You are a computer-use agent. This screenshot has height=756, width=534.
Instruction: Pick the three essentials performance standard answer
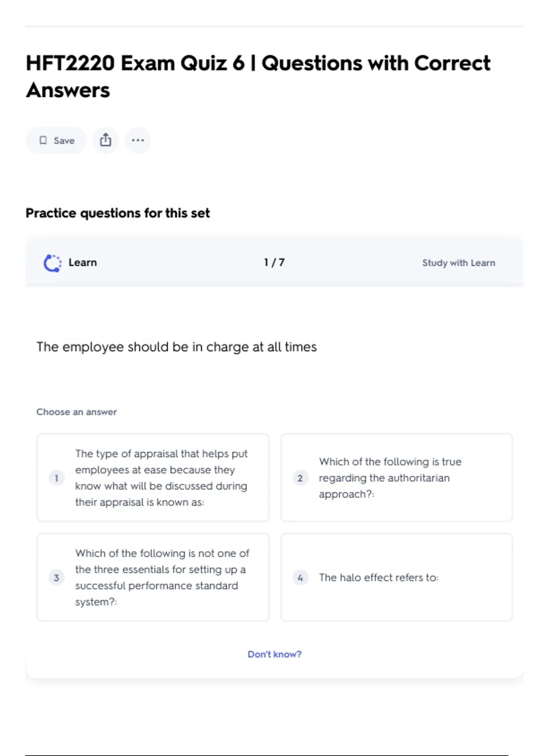click(162, 577)
